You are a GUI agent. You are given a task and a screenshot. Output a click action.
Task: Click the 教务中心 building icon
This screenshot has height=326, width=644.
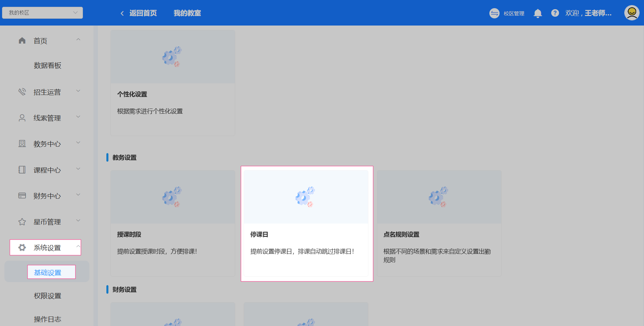coord(22,144)
